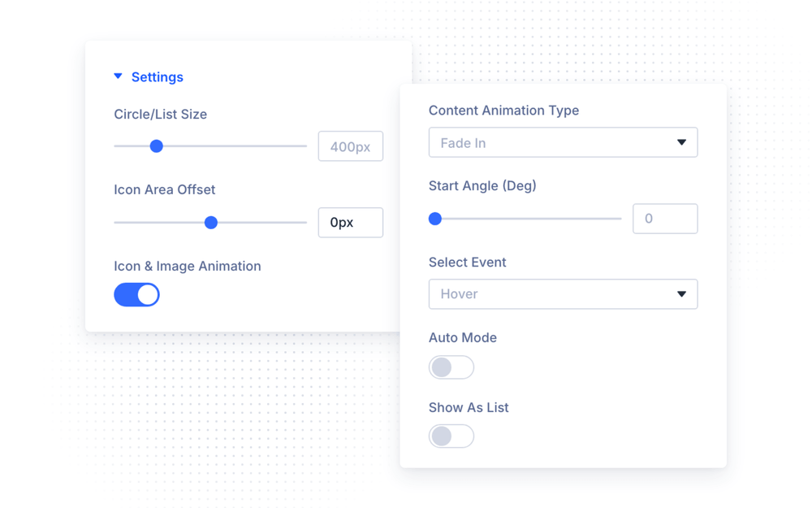Click the Icon Area Offset track start
This screenshot has height=508, width=812.
(x=116, y=223)
